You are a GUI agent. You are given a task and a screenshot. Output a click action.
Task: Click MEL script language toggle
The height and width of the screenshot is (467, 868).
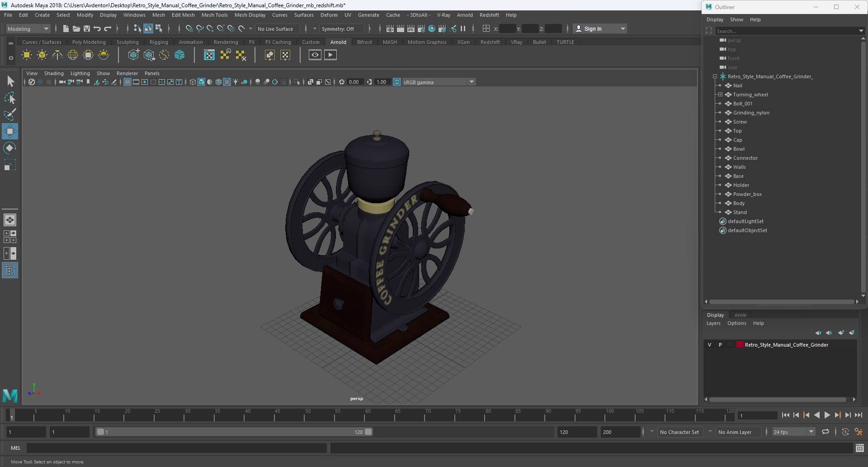click(16, 448)
